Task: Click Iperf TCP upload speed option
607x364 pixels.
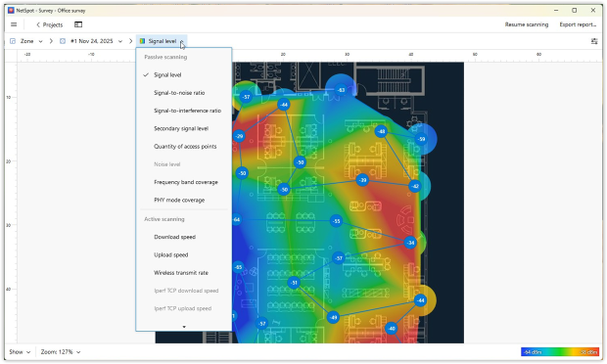Action: pos(184,308)
